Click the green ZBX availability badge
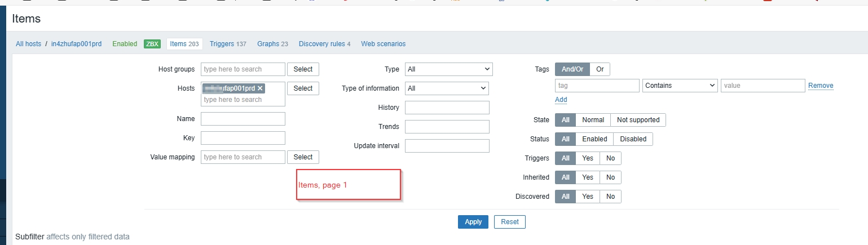 click(152, 44)
